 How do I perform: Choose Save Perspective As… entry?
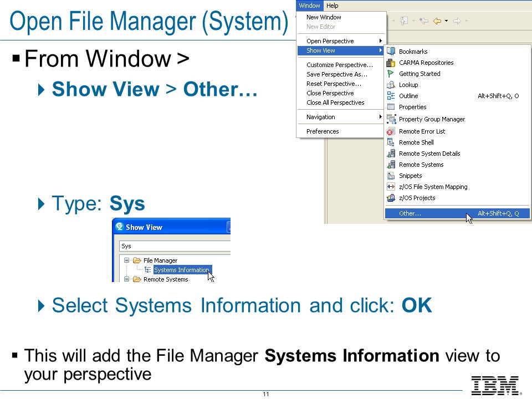pos(337,74)
